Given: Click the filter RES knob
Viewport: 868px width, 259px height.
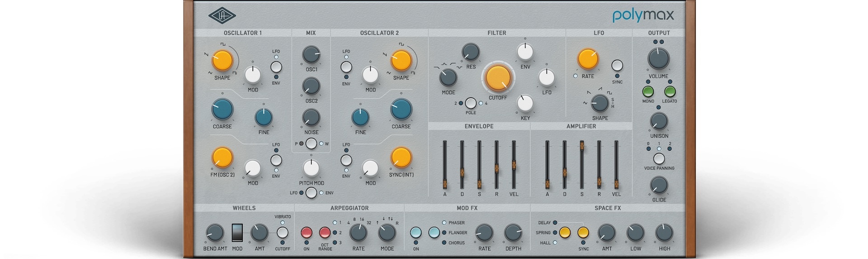Looking at the screenshot, I should (x=471, y=53).
